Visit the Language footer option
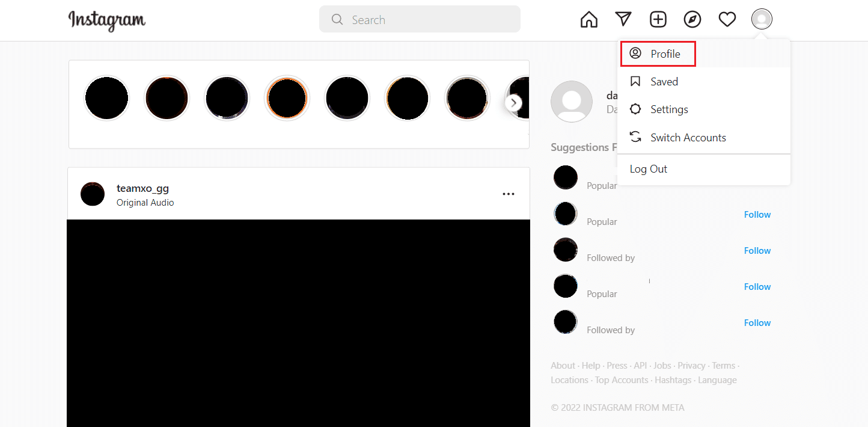This screenshot has height=427, width=868. point(717,379)
